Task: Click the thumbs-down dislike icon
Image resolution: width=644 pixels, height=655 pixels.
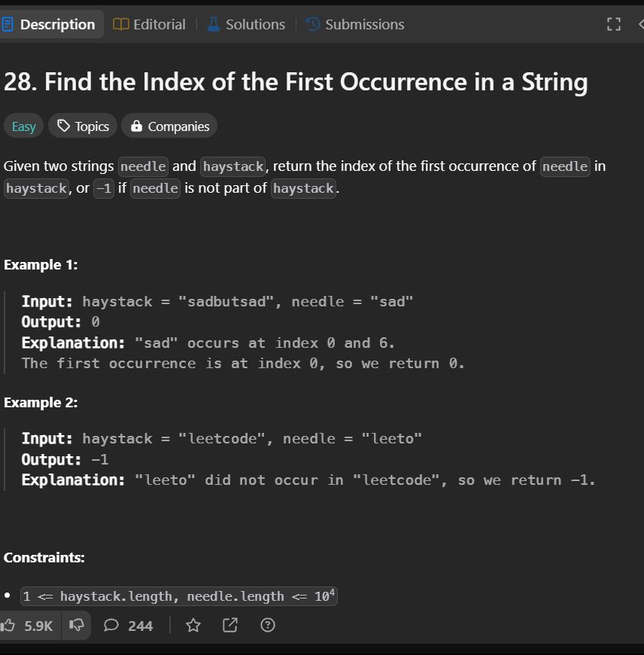Action: pyautogui.click(x=77, y=626)
